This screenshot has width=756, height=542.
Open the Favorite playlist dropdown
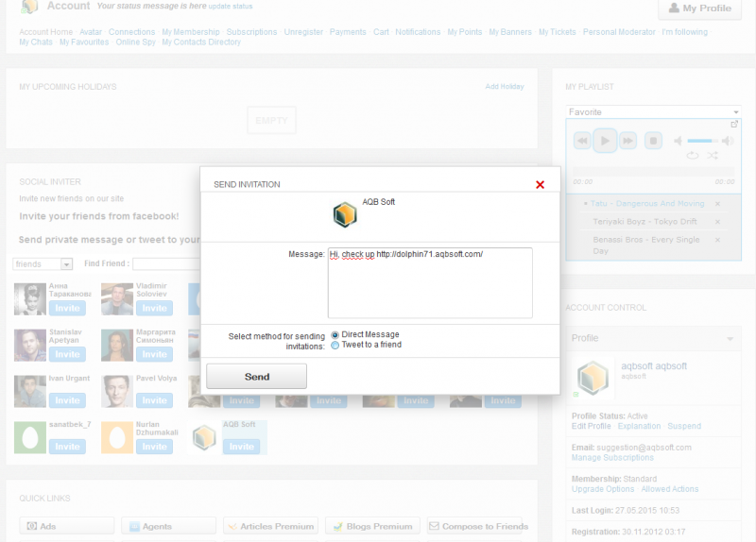[x=653, y=111]
